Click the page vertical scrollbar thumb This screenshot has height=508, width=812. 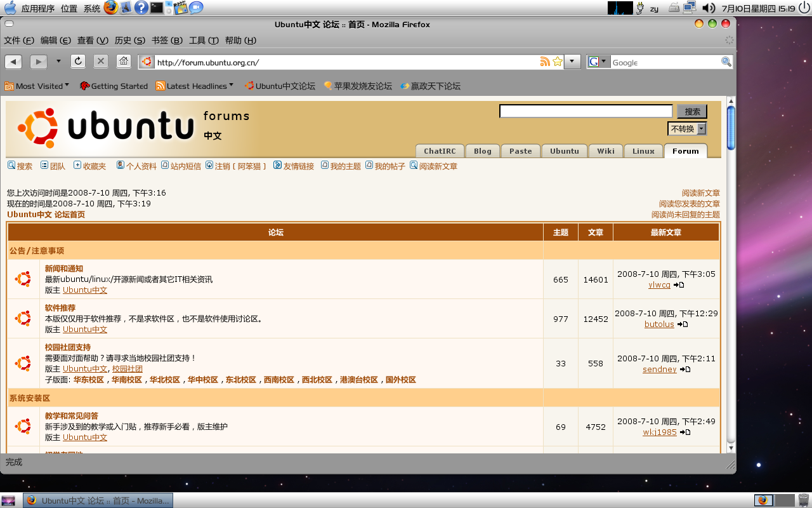click(x=731, y=128)
